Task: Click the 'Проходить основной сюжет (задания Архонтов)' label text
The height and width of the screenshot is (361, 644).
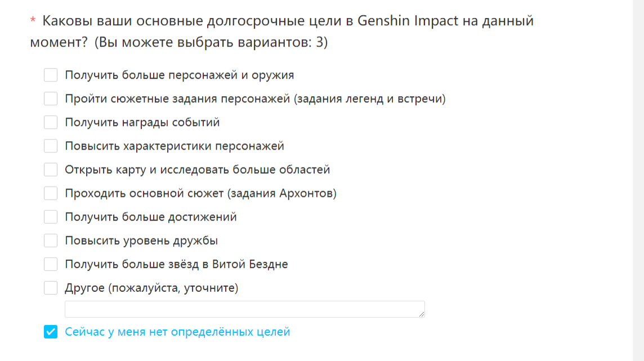Action: [200, 193]
